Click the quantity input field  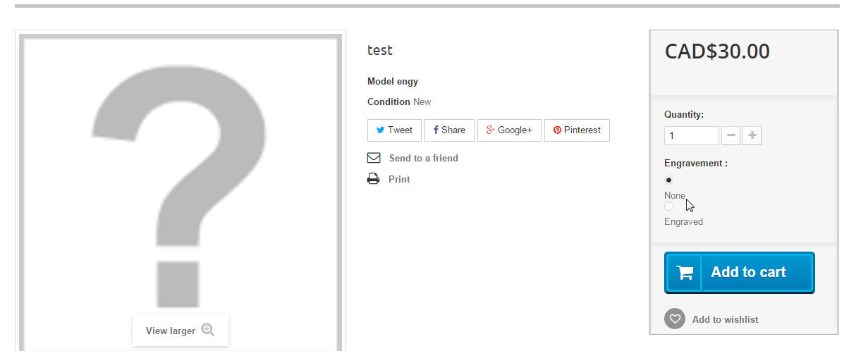click(x=691, y=135)
